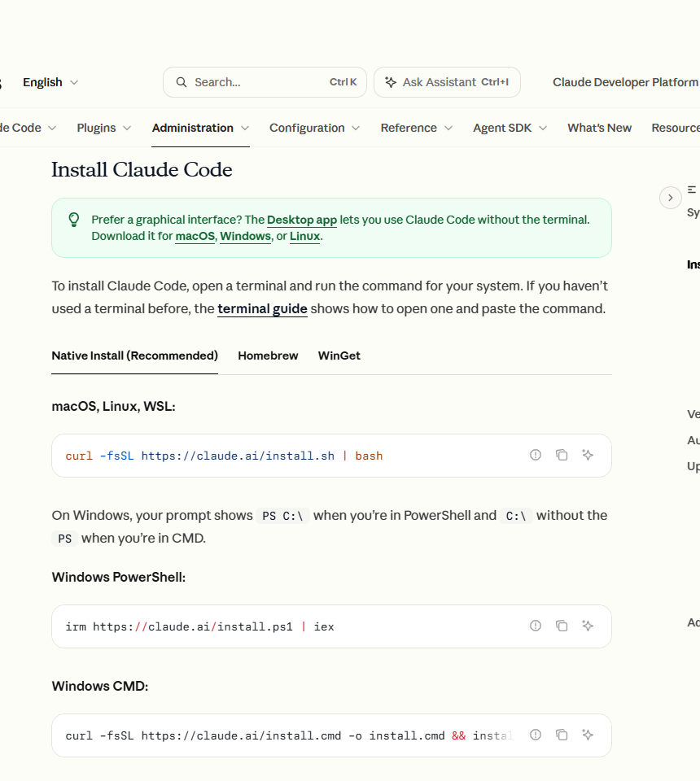The width and height of the screenshot is (700, 781).
Task: Open the Agent SDK navigation menu
Action: pos(510,128)
